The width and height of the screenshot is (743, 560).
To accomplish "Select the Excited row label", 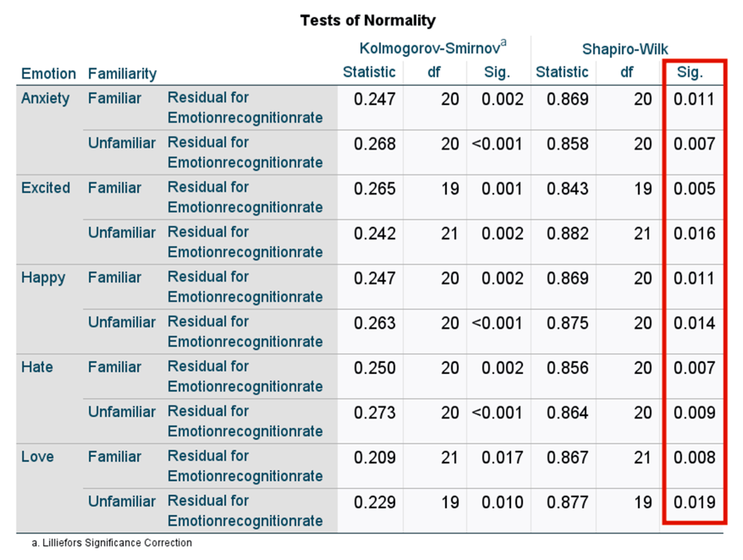I will click(x=45, y=188).
